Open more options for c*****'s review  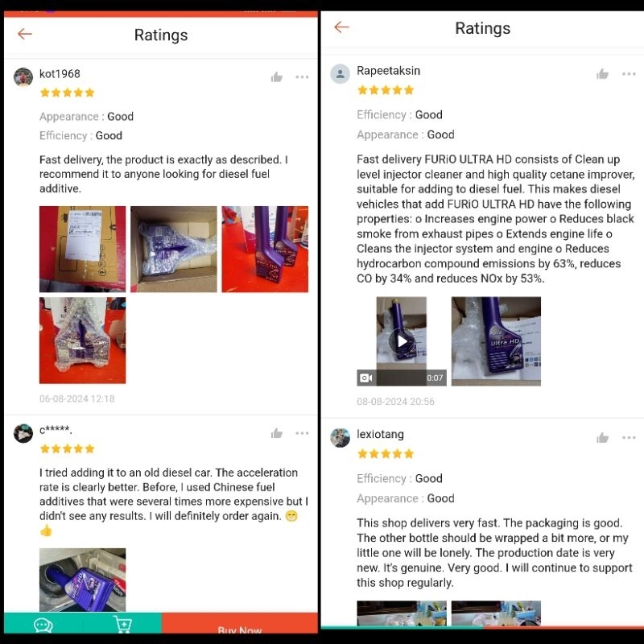click(x=302, y=433)
